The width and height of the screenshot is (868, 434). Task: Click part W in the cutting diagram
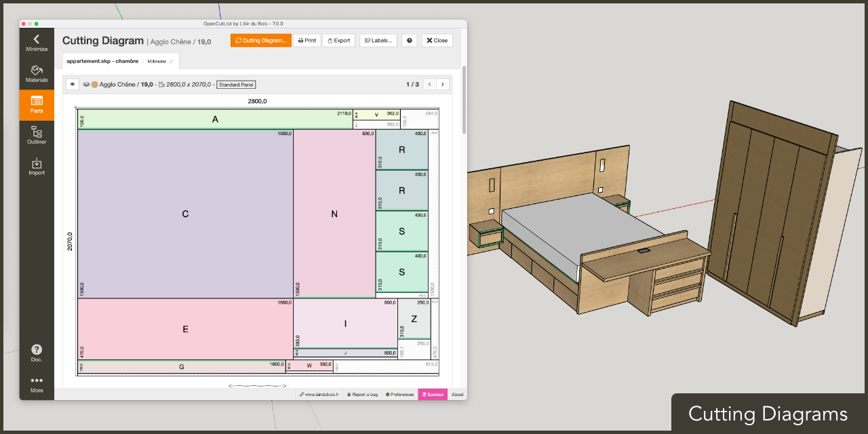(309, 366)
